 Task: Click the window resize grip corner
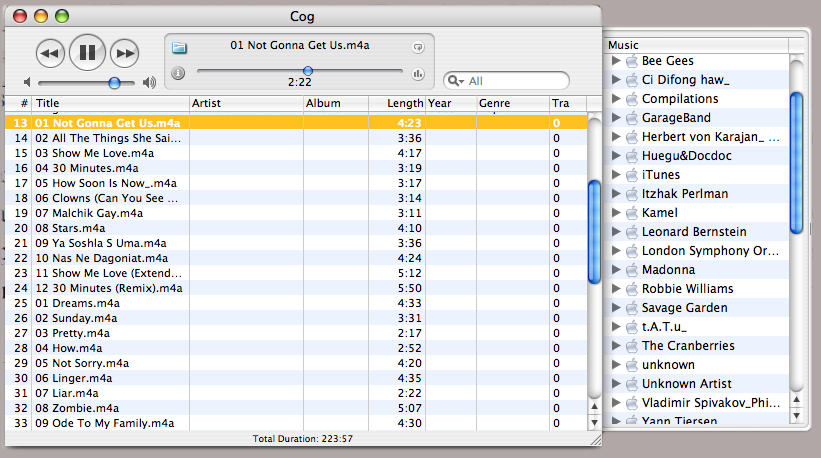coord(596,440)
